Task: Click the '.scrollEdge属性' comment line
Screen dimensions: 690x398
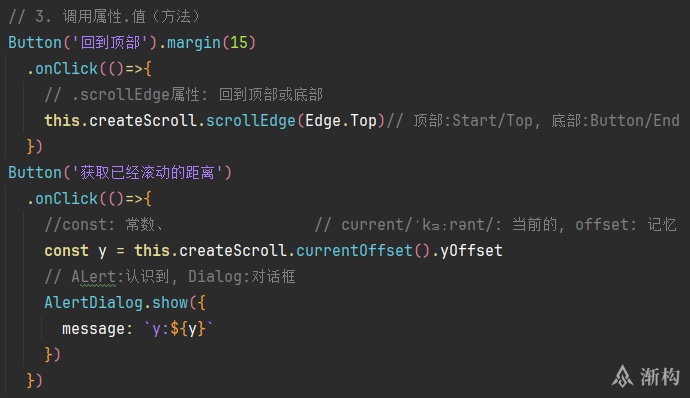Action: tap(184, 95)
